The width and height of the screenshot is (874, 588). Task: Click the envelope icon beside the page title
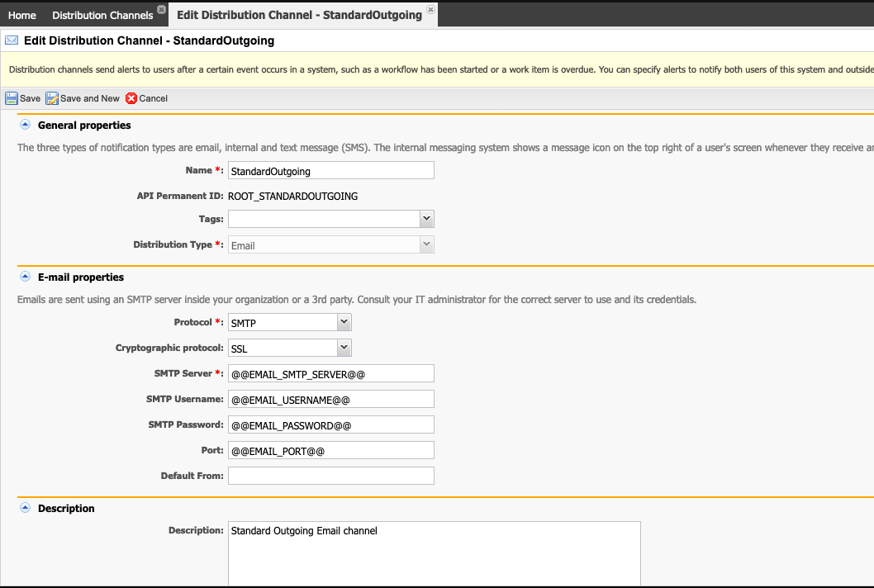11,40
